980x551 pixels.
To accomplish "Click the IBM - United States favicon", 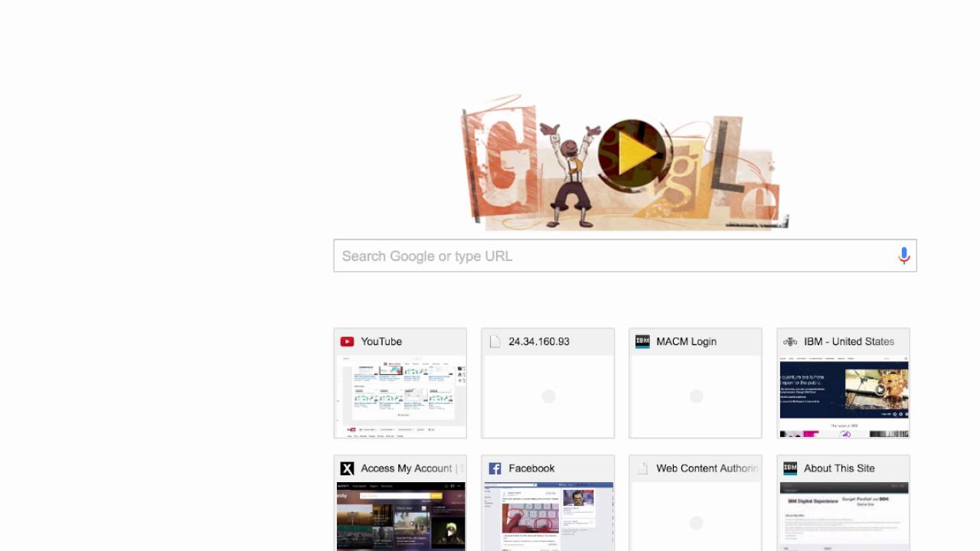I will [x=790, y=341].
